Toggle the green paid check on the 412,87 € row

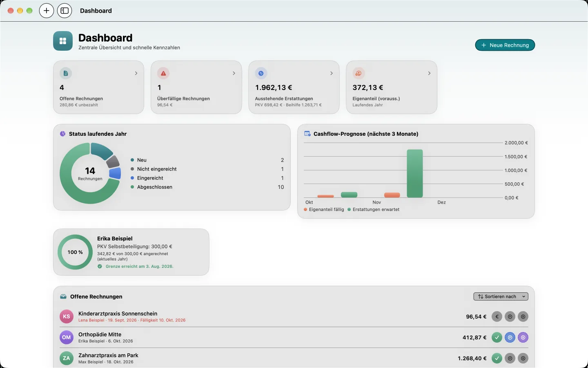497,337
